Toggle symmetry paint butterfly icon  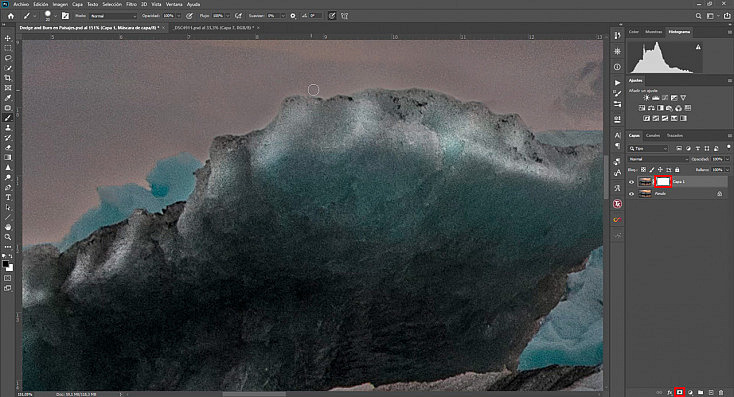345,16
